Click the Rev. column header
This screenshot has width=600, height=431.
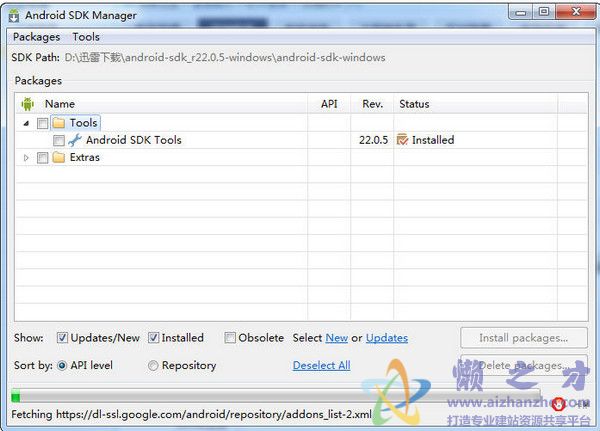(x=372, y=104)
